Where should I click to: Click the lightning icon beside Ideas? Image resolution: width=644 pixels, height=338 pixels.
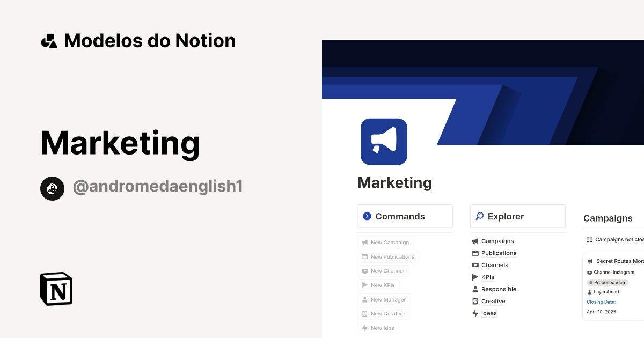pos(475,313)
